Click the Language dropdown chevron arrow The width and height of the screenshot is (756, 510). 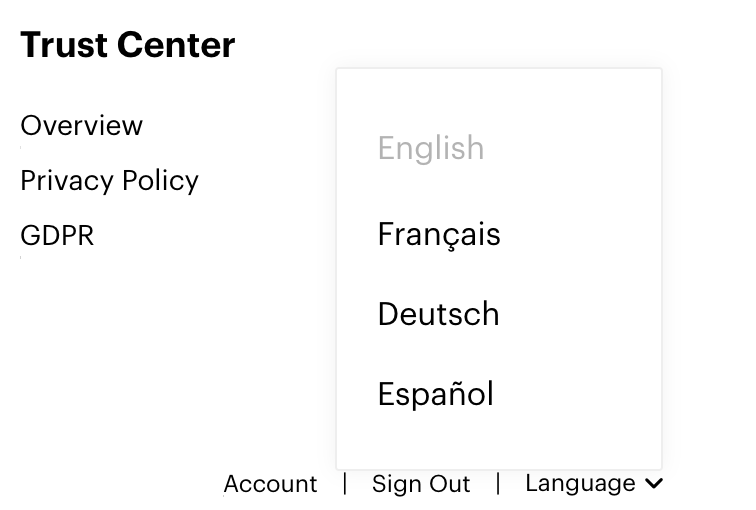pyautogui.click(x=653, y=484)
